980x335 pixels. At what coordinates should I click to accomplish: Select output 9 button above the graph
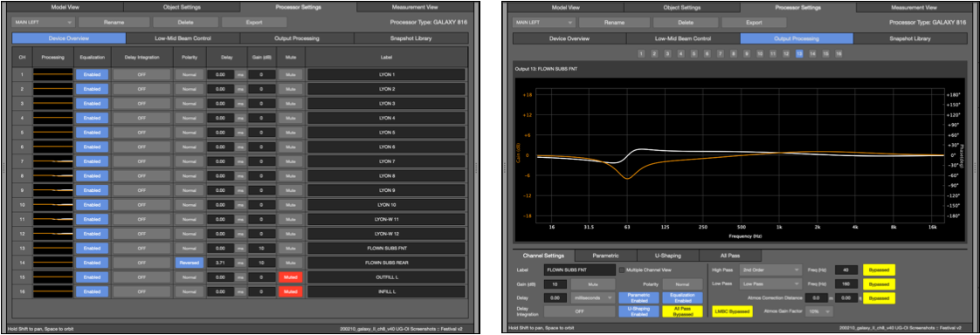[x=746, y=54]
